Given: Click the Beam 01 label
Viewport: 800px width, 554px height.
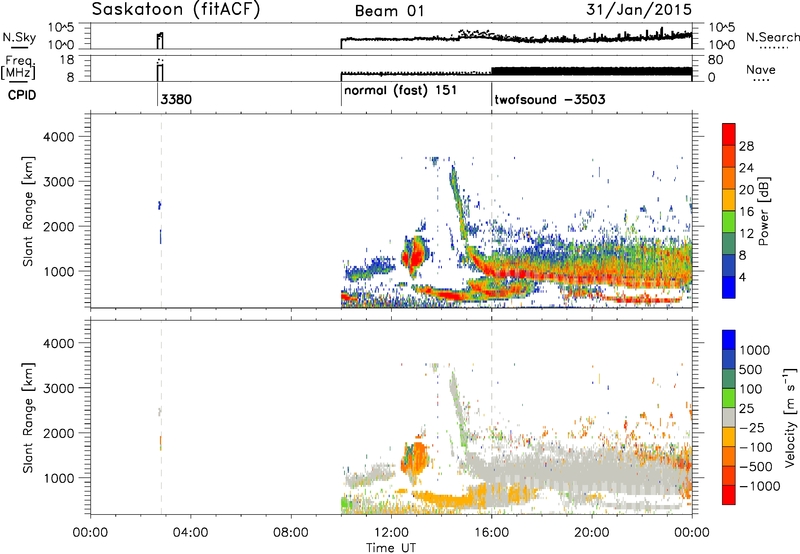Looking at the screenshot, I should point(389,11).
